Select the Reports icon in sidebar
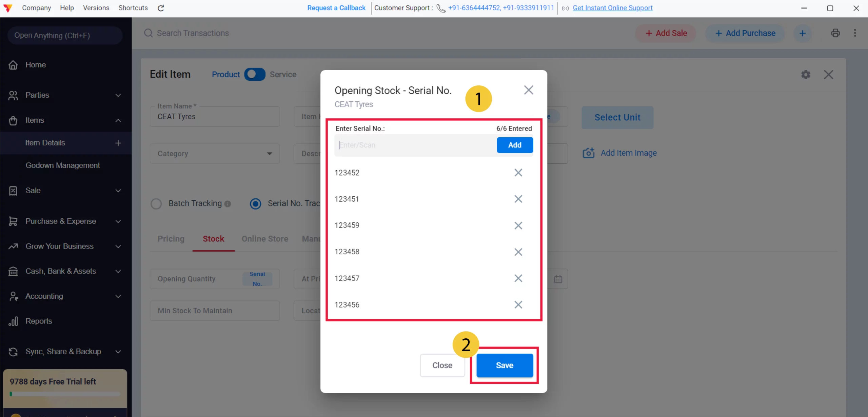This screenshot has width=868, height=417. pos(13,321)
